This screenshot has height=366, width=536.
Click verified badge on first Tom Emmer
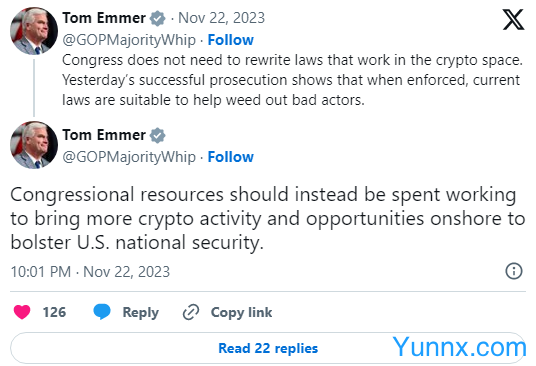point(158,18)
